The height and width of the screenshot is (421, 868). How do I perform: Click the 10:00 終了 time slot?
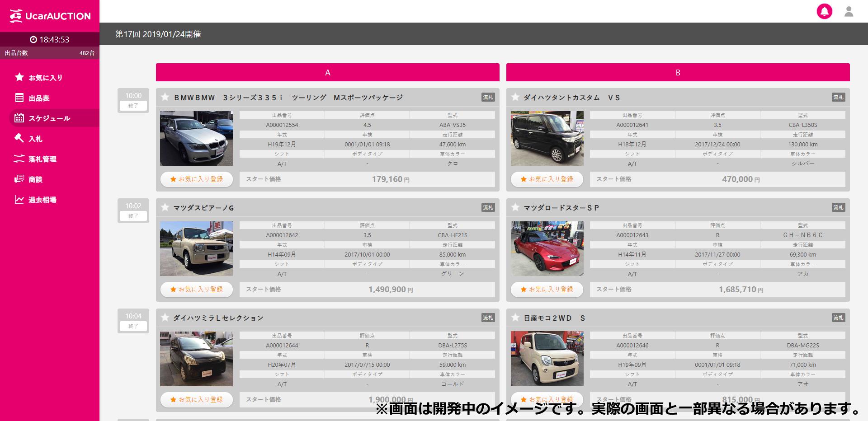[x=133, y=100]
